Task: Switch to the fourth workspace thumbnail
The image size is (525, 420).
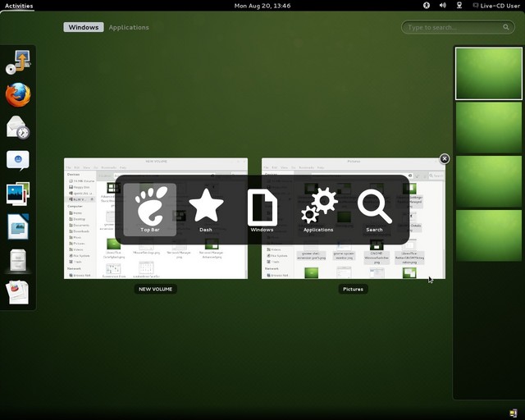Action: pyautogui.click(x=489, y=235)
